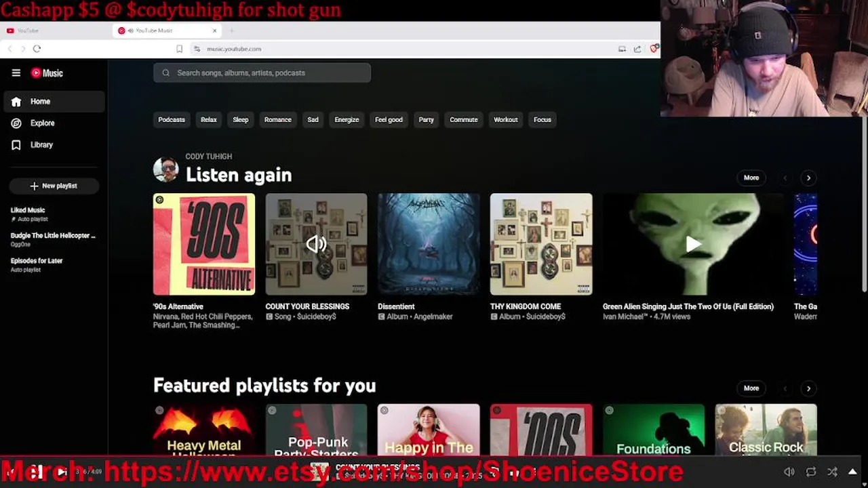
Task: Go to the Home section
Action: tap(54, 101)
